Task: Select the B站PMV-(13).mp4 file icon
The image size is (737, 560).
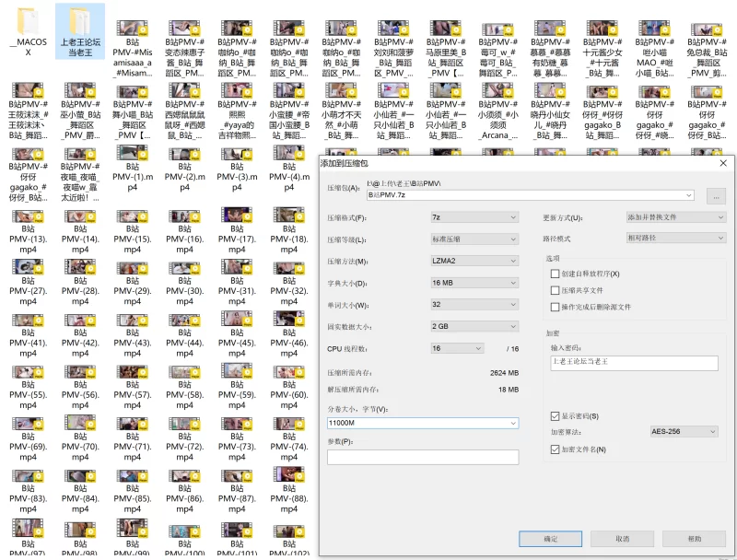Action: point(28,216)
